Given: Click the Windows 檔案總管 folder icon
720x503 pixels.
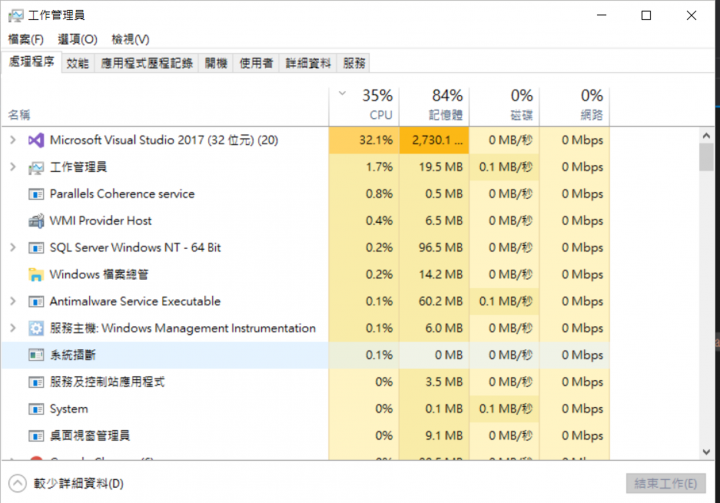Looking at the screenshot, I should tap(36, 275).
